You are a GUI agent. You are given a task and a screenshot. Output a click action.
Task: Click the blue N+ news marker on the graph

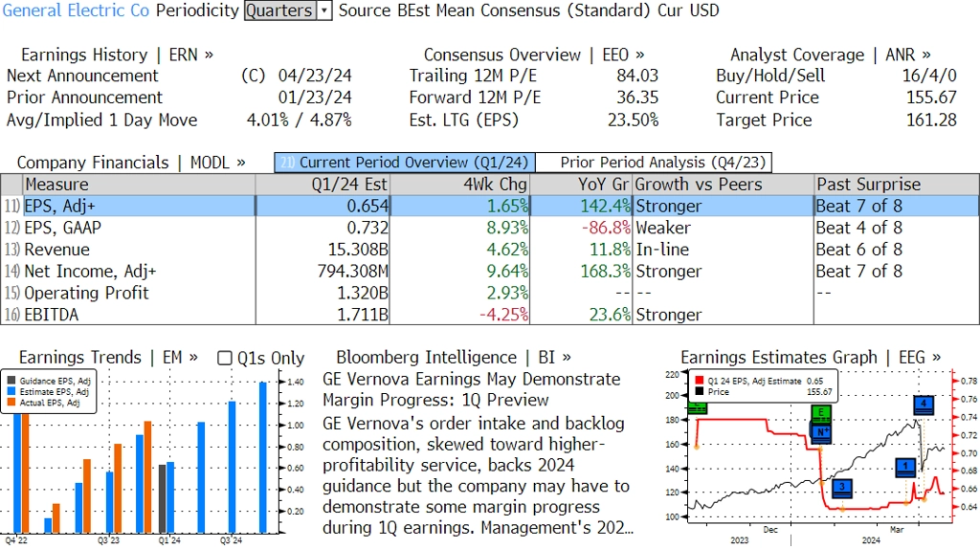pyautogui.click(x=820, y=431)
